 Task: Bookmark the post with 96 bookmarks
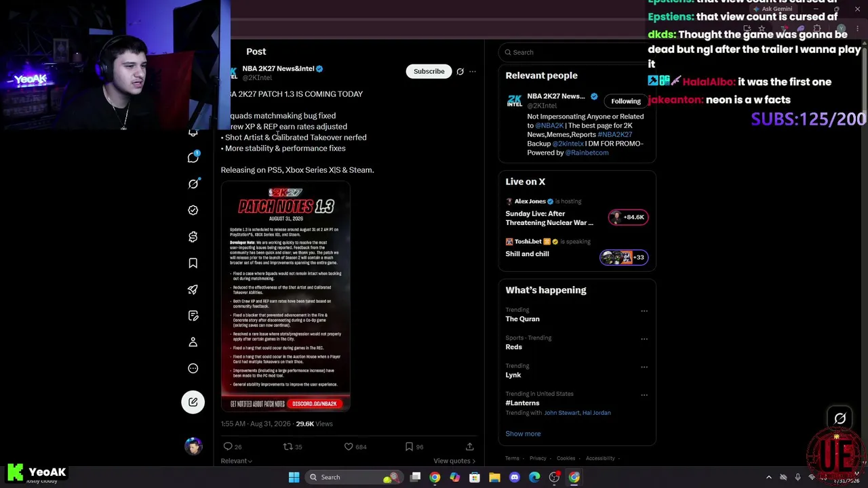pos(414,447)
